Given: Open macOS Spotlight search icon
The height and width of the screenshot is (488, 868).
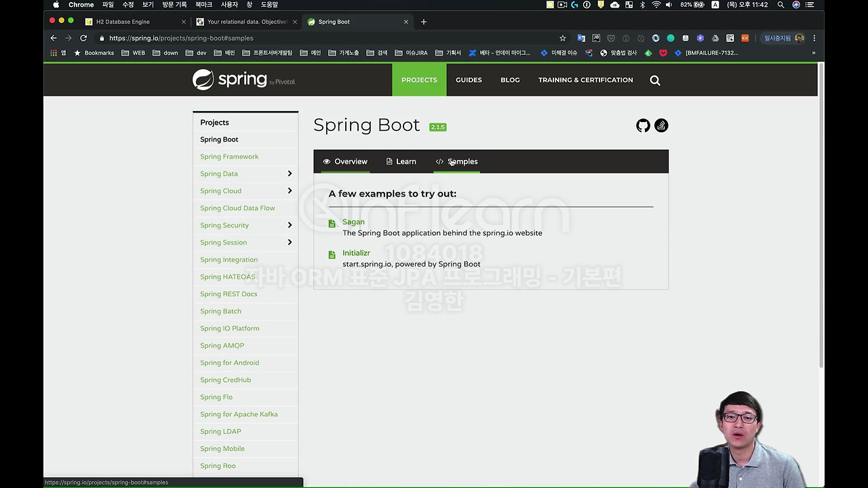Looking at the screenshot, I should 781,5.
